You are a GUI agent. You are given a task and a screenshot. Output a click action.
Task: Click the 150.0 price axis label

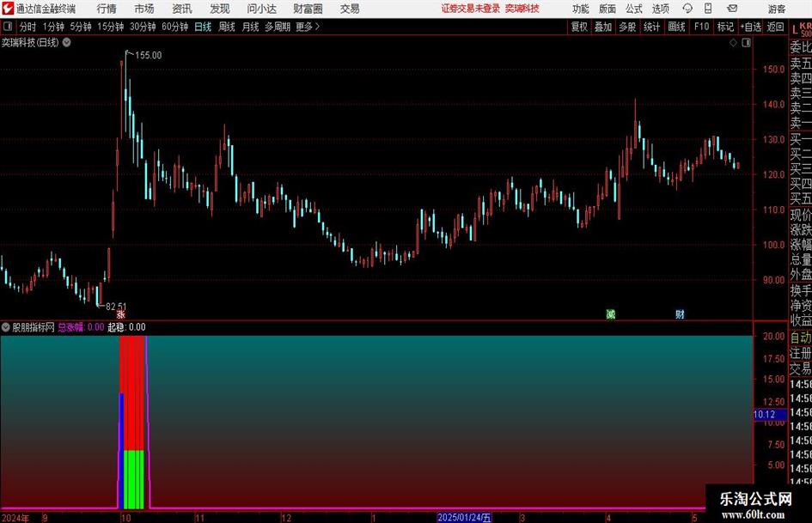pyautogui.click(x=773, y=69)
